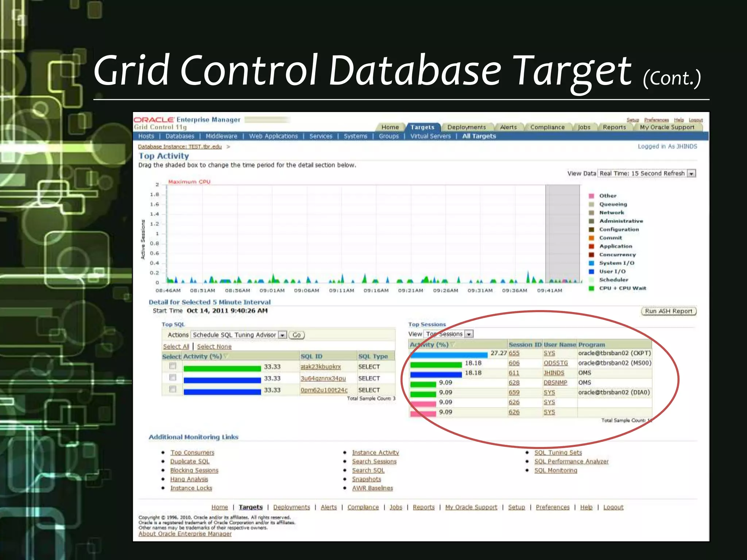Screen dimensions: 747x560
Task: Select Web Applications subtab
Action: tap(274, 136)
